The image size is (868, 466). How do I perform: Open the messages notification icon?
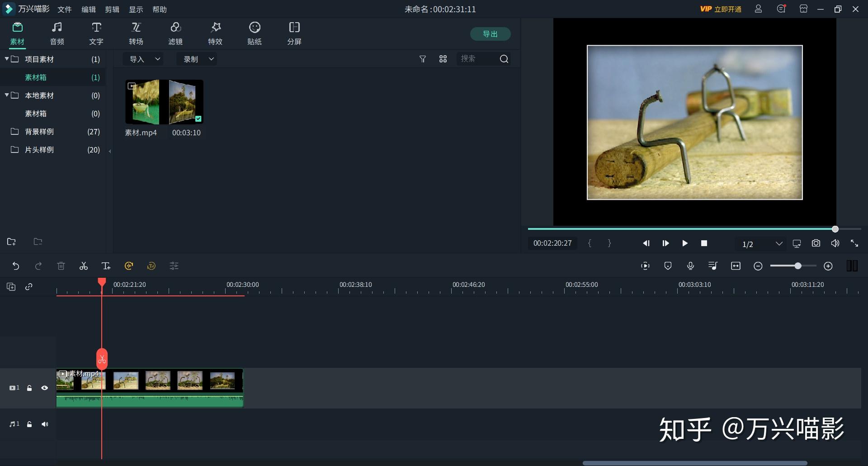782,9
